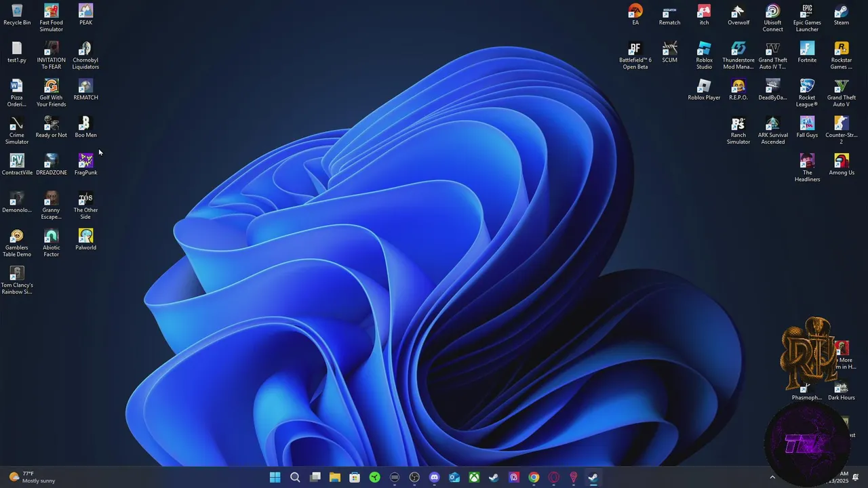Image resolution: width=868 pixels, height=488 pixels.
Task: Select DREADZONE desktop shortcut
Action: 52,165
